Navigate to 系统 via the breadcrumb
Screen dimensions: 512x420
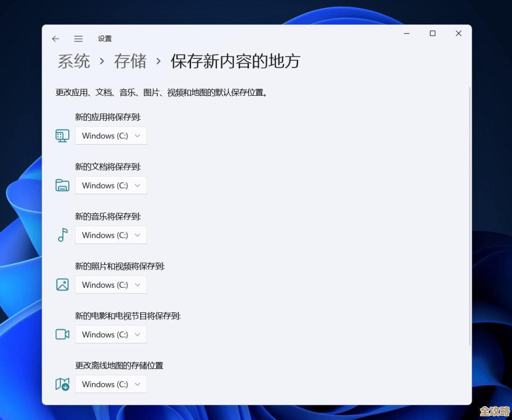click(x=73, y=62)
